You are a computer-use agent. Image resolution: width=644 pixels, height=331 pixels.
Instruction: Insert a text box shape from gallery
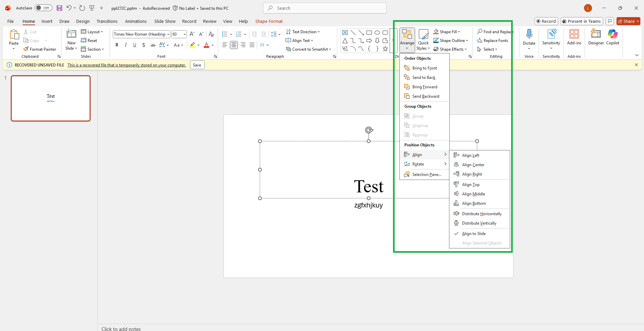point(345,33)
